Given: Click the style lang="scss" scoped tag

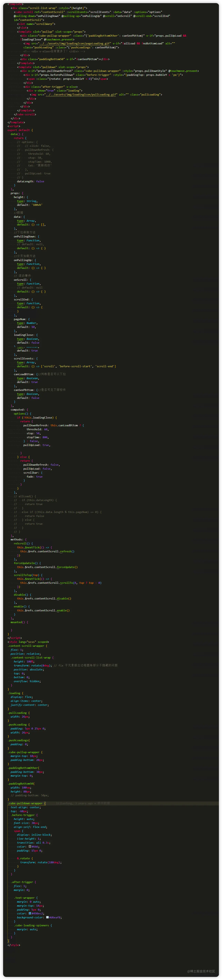Looking at the screenshot, I should [x=28, y=642].
